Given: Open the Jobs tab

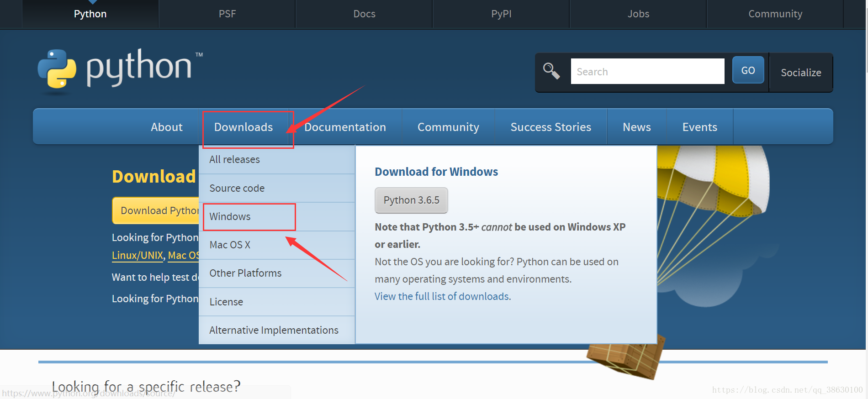Looking at the screenshot, I should click(x=638, y=14).
